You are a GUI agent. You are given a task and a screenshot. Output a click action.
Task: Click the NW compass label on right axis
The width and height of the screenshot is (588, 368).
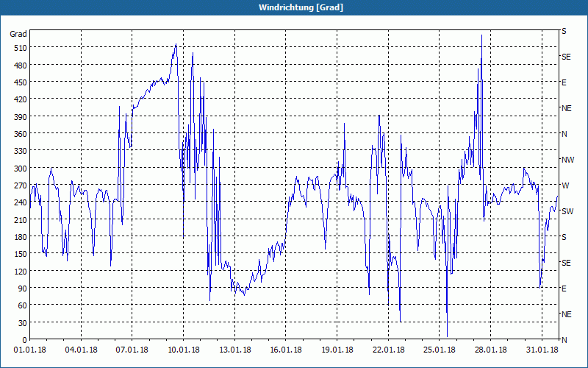(567, 160)
